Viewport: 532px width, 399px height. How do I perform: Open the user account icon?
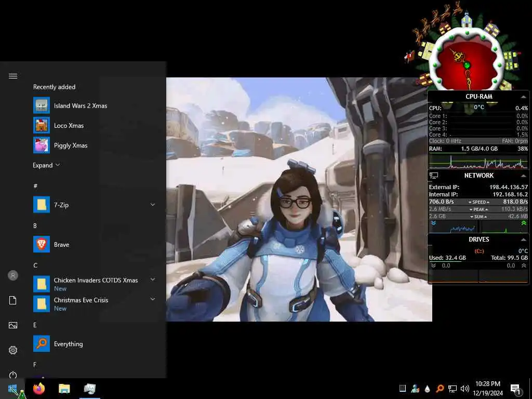click(x=13, y=275)
